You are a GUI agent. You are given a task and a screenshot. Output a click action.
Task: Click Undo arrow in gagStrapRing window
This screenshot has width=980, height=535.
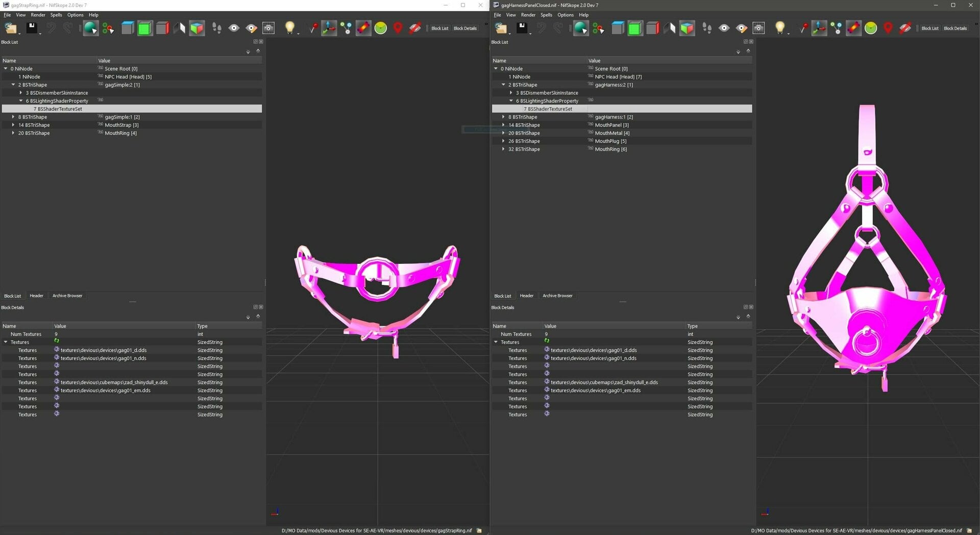tap(51, 28)
